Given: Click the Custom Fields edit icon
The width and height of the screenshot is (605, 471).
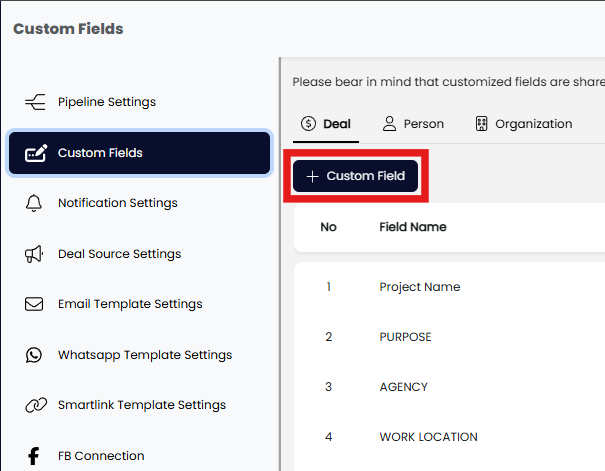Looking at the screenshot, I should [x=35, y=153].
